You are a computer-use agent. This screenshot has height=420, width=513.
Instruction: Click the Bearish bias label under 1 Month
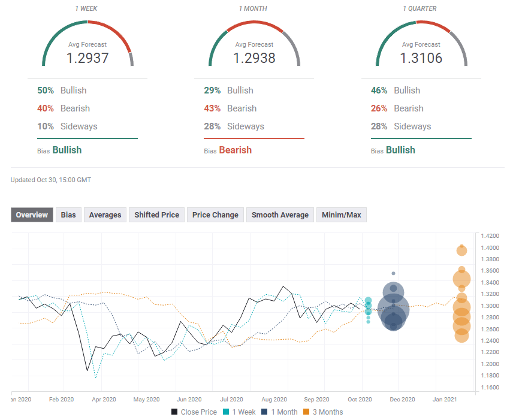tap(235, 150)
